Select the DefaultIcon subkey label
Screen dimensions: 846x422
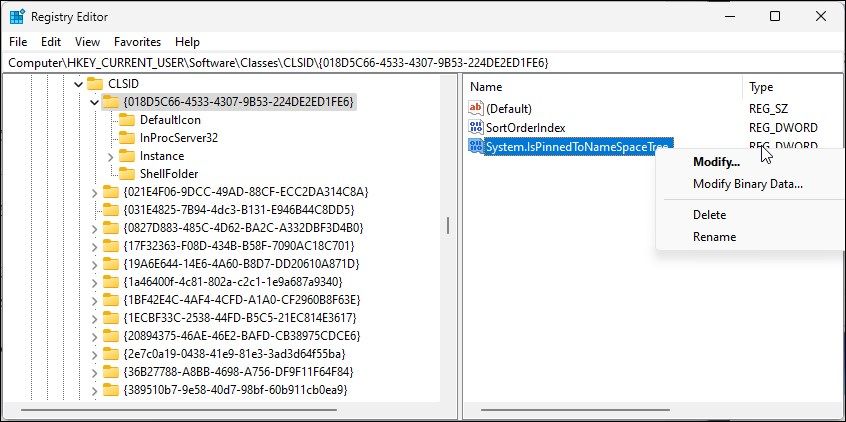click(170, 120)
